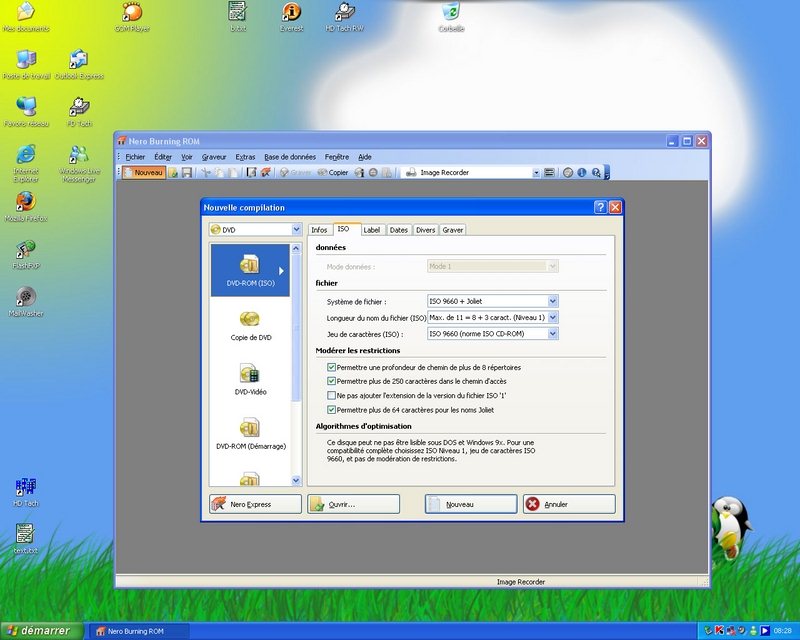Click the save floppy disk toolbar icon
Viewport: 800px width, 640px height.
tap(187, 173)
